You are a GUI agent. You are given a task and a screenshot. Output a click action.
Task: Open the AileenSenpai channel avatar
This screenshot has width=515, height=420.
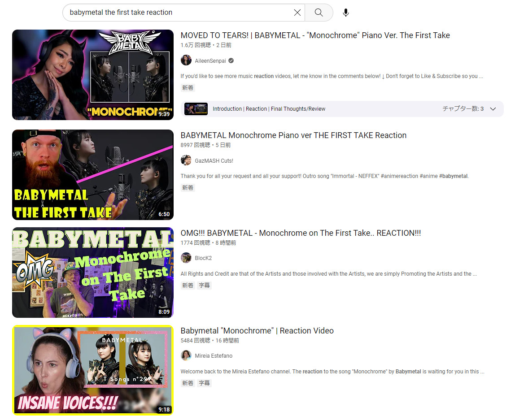pos(186,61)
